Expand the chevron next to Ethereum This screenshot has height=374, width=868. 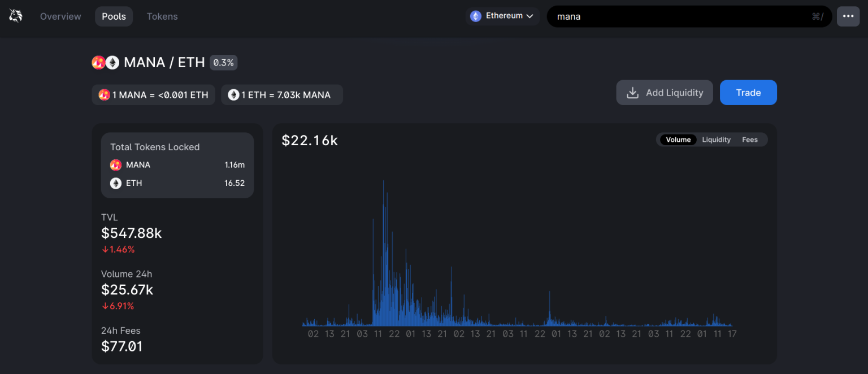click(529, 16)
